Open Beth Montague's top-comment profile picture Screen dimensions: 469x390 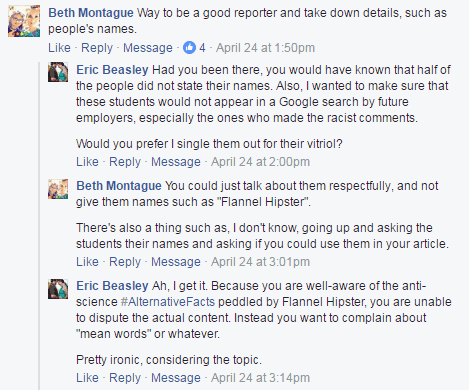pos(24,21)
